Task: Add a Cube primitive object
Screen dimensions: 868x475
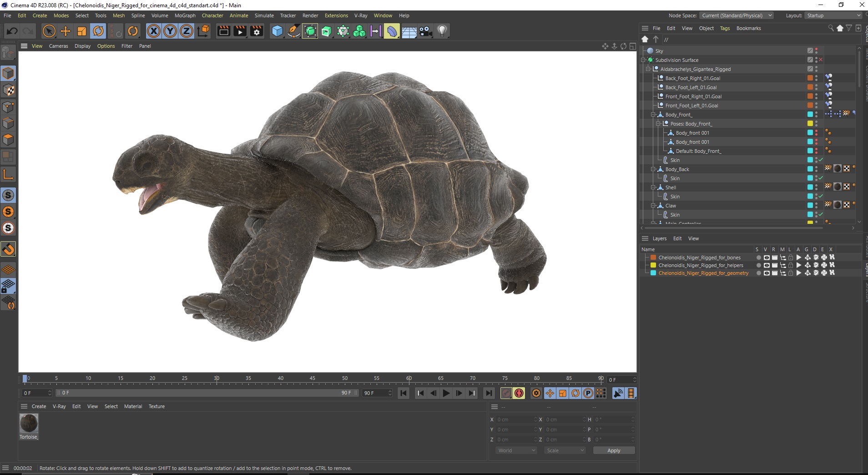Action: click(x=277, y=31)
